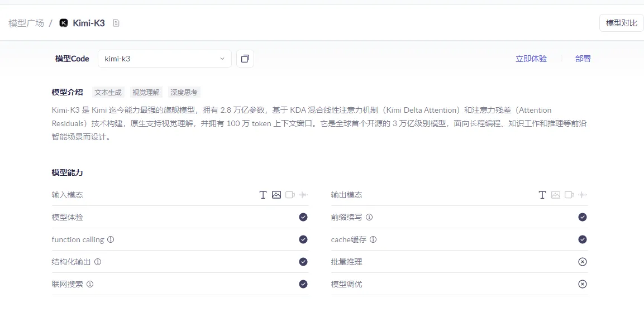Open info icon next to cache缓存
The height and width of the screenshot is (317, 644).
pyautogui.click(x=373, y=239)
